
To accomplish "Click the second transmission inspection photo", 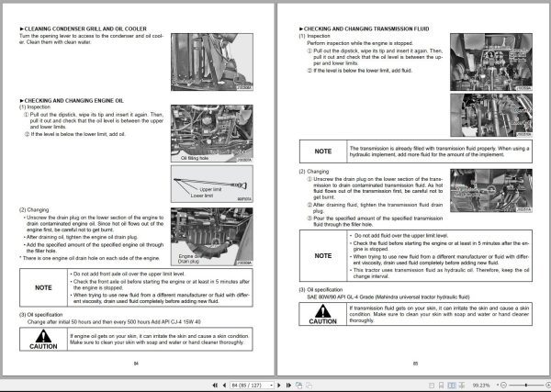I will click(491, 115).
